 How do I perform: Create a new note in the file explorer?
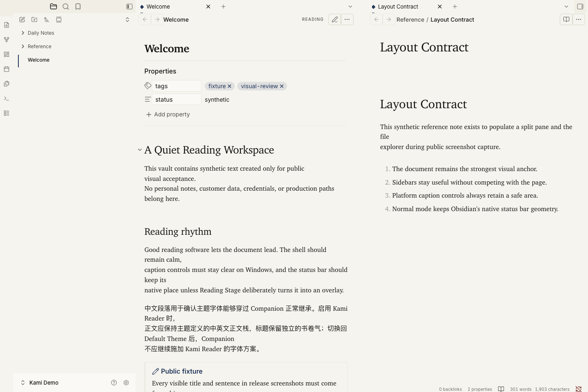coord(22,20)
